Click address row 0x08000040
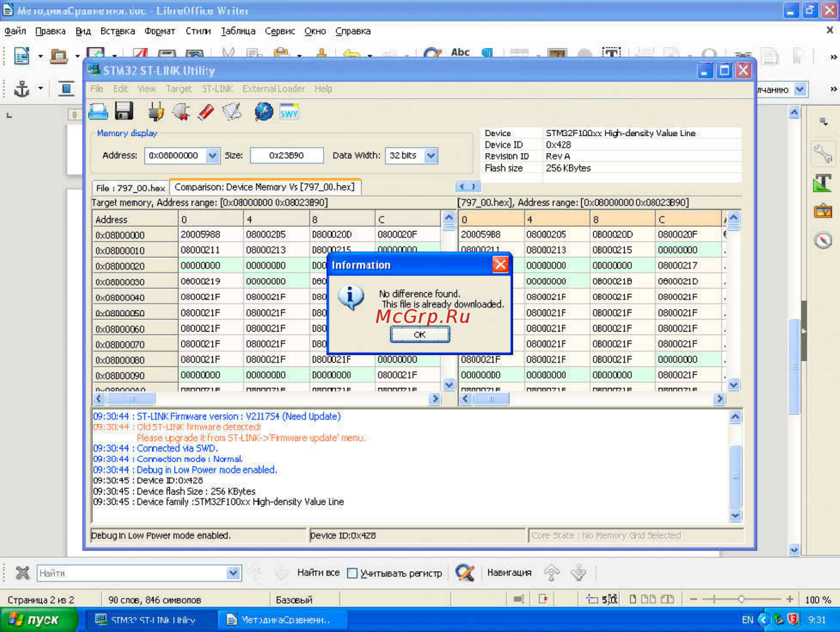The width and height of the screenshot is (840, 632). [x=134, y=298]
